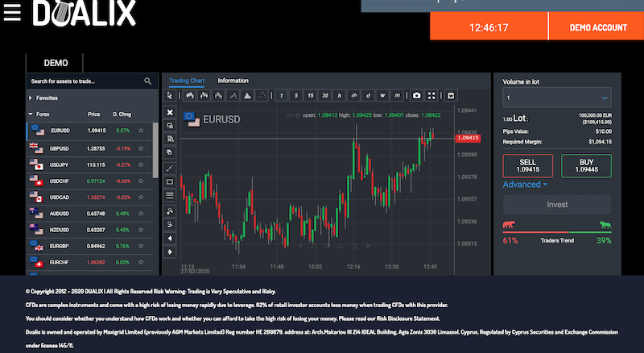This screenshot has width=644, height=353.
Task: Select the rectangle drawing tool
Action: pos(170,181)
